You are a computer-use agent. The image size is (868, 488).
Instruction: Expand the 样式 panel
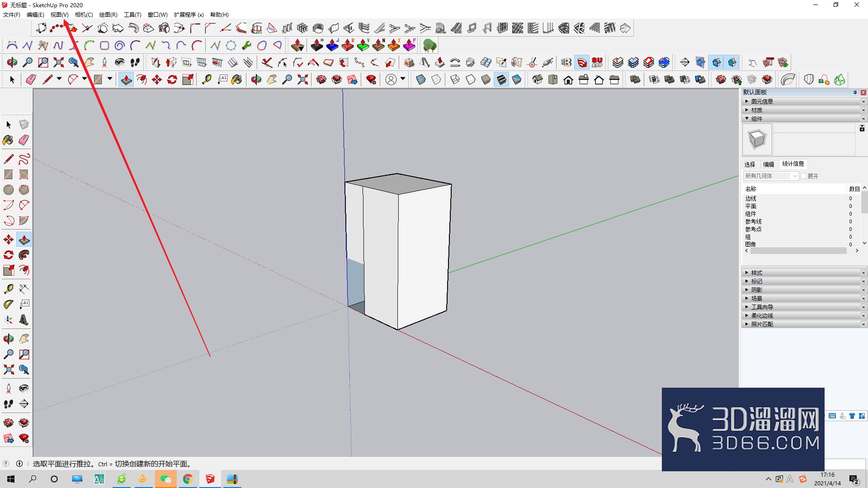[x=802, y=272]
